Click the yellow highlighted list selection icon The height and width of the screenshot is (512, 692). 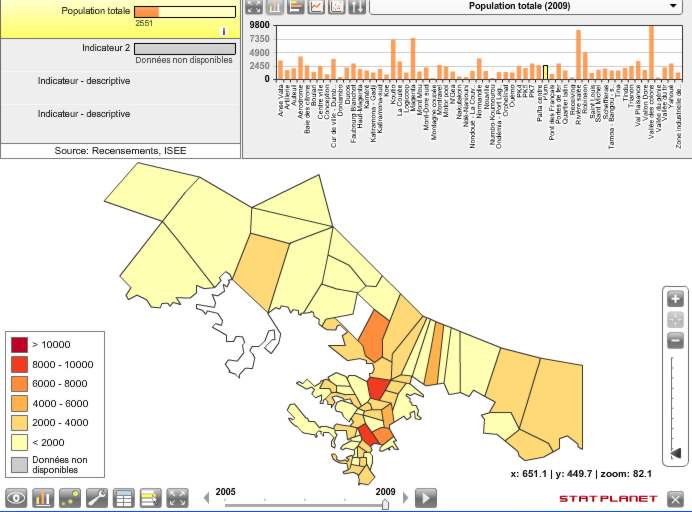pyautogui.click(x=151, y=497)
